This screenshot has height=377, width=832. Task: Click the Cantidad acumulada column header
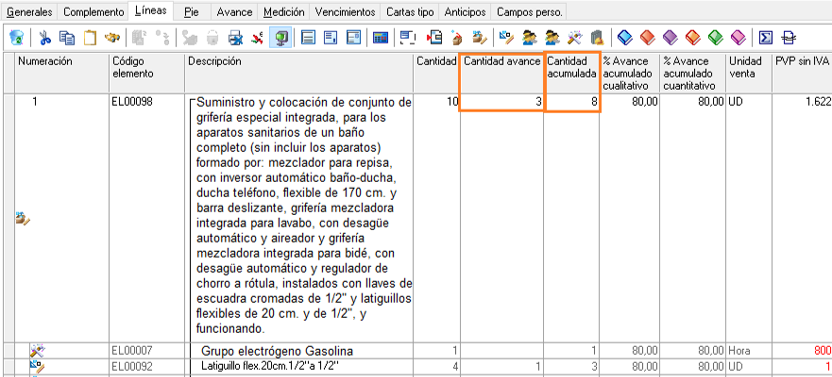(x=572, y=73)
